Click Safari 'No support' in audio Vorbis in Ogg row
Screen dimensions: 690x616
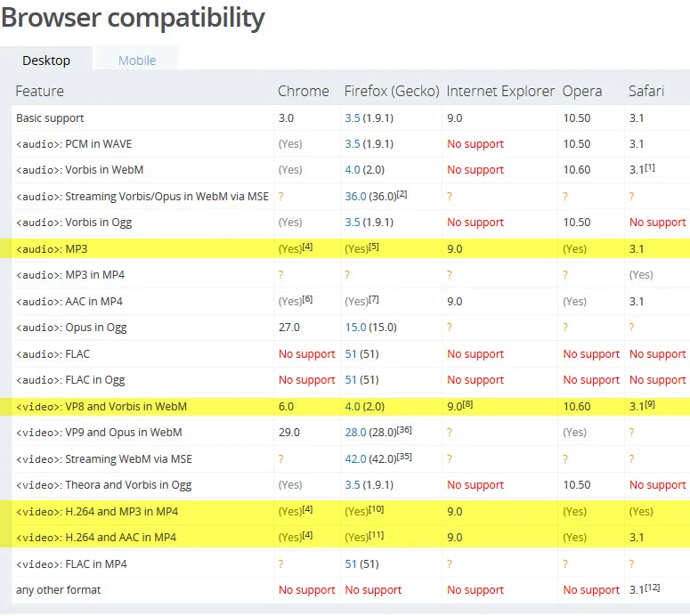click(x=657, y=223)
